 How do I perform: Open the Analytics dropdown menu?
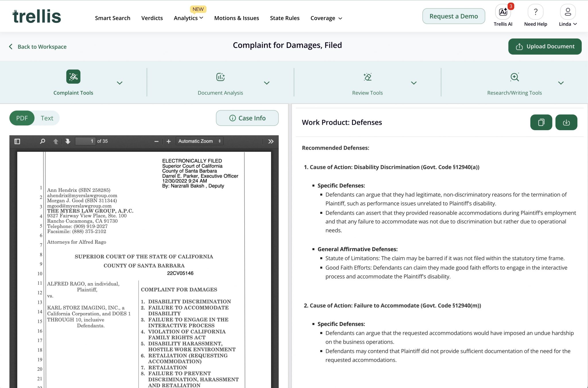(188, 18)
